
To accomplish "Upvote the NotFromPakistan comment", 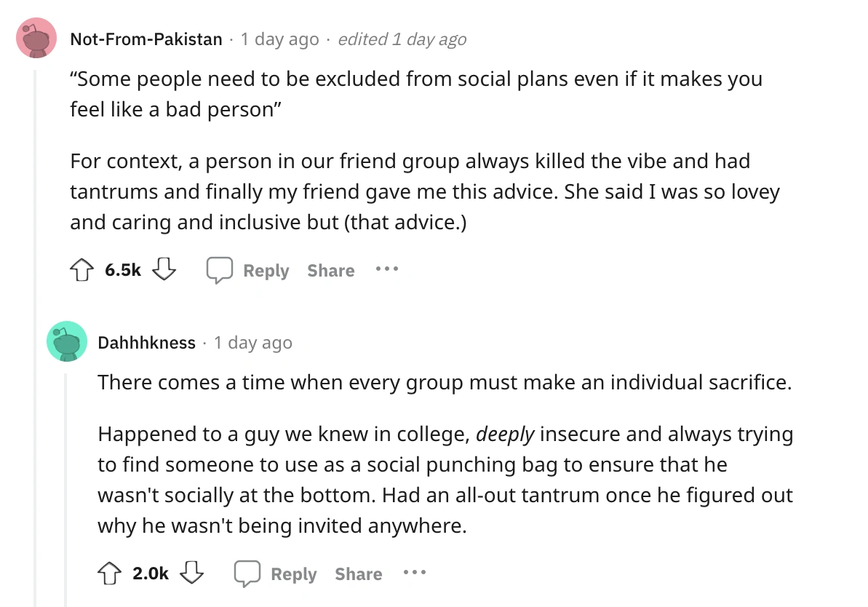I will coord(81,270).
